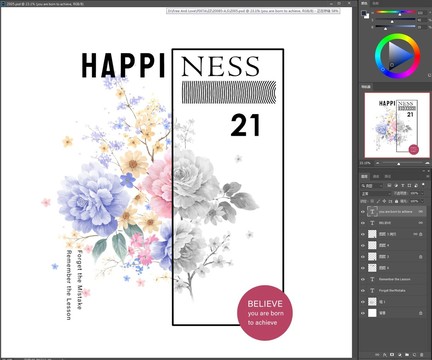Click lock transparent pixels icon

[x=372, y=201]
